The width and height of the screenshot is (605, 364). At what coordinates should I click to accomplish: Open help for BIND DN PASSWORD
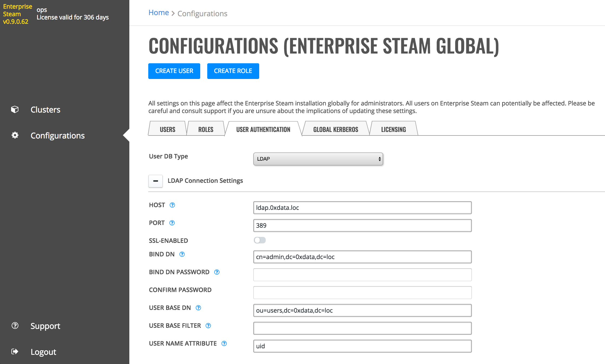click(216, 272)
